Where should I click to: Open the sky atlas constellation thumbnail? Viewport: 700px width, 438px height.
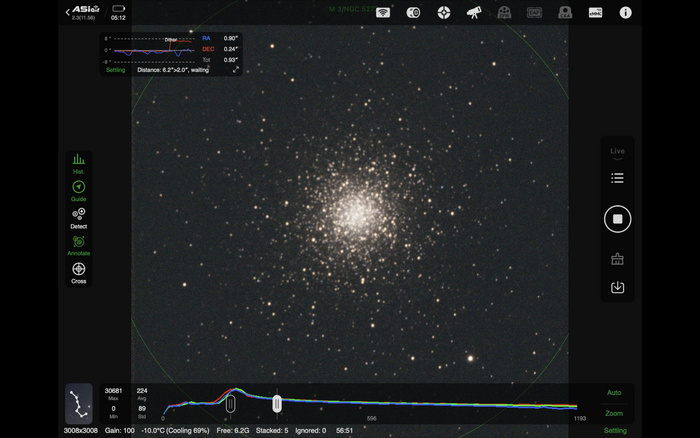click(x=79, y=403)
